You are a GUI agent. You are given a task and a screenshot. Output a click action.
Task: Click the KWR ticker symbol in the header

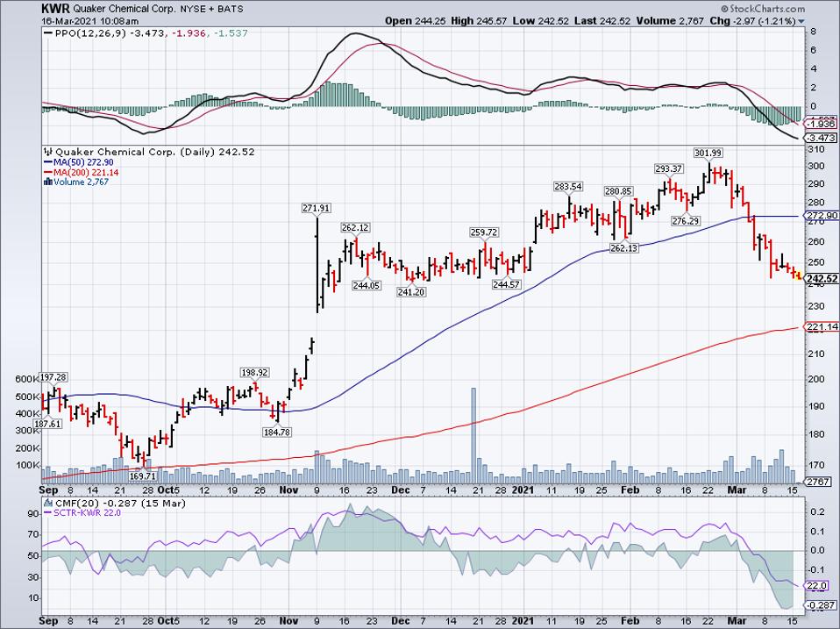54,9
